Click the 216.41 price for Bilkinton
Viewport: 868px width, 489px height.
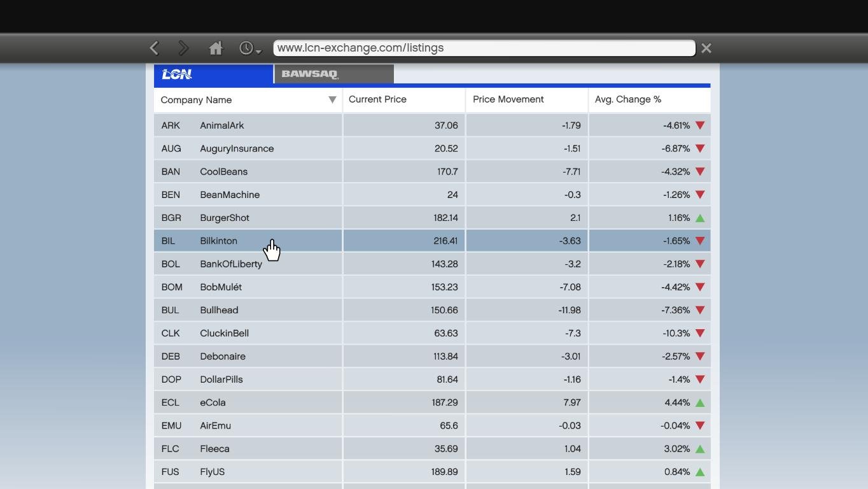click(x=445, y=241)
